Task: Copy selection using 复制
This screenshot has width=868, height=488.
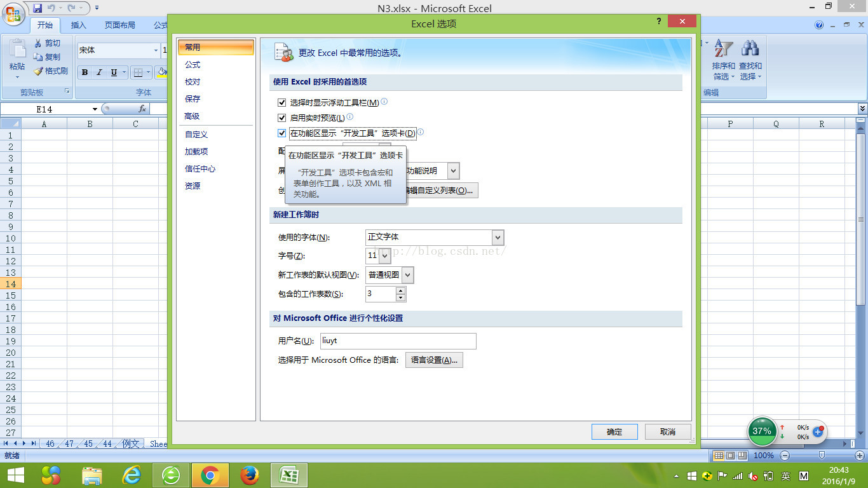Action: click(x=47, y=57)
